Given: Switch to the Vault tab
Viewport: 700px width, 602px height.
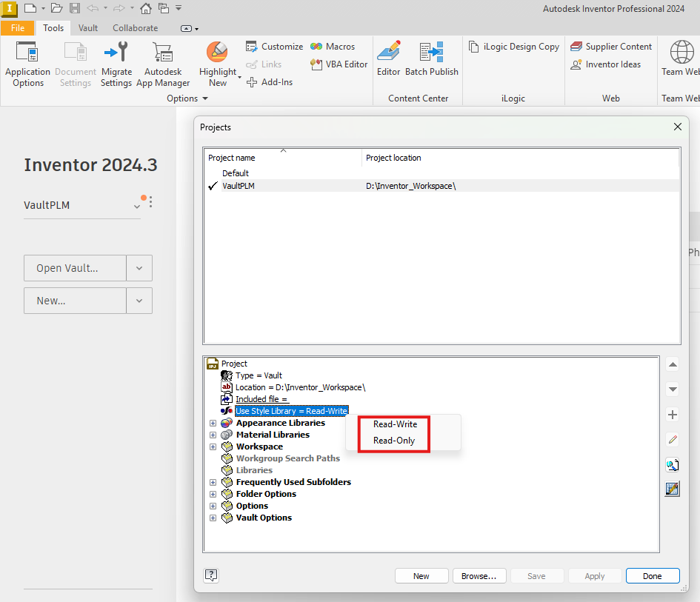Looking at the screenshot, I should [88, 28].
